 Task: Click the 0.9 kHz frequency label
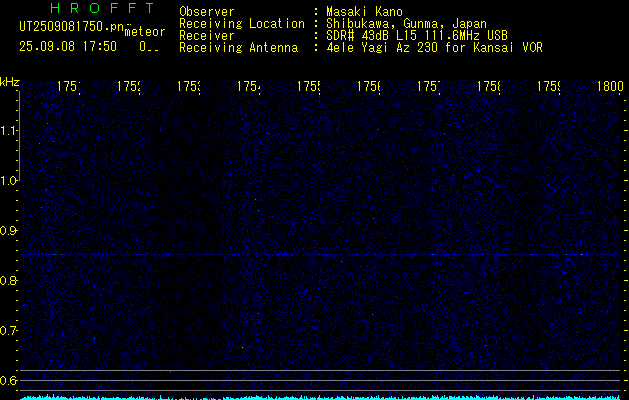coord(9,231)
